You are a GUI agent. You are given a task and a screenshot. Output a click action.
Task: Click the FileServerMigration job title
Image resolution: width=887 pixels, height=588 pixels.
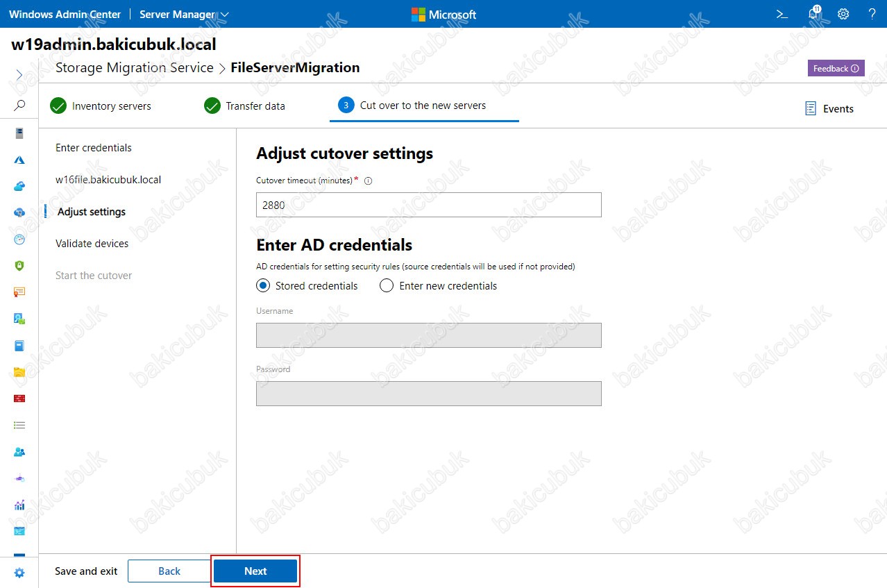pos(295,67)
